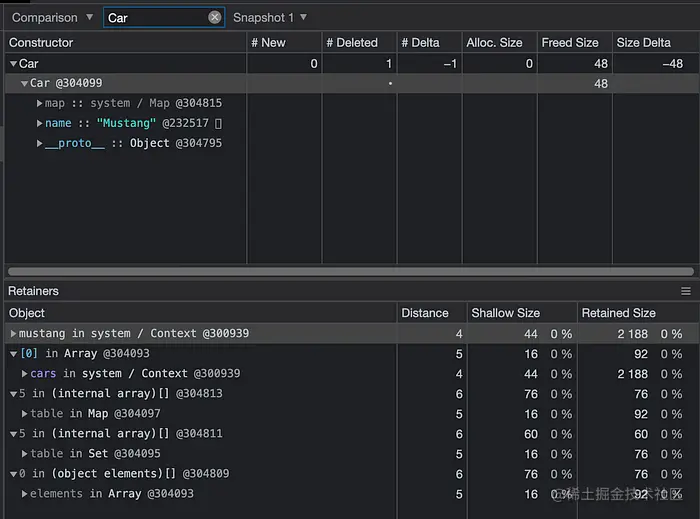The image size is (700, 519).
Task: Click icon next to "Mustang" @232517
Action: (x=218, y=124)
